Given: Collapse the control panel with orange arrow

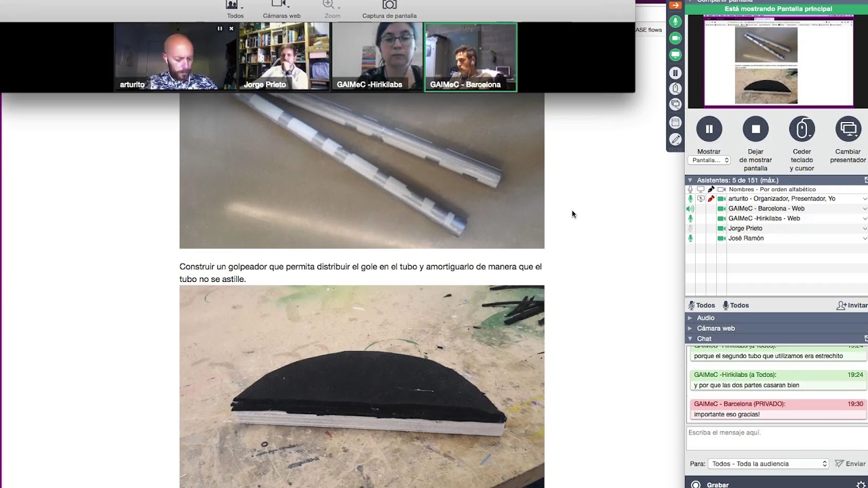Looking at the screenshot, I should point(675,5).
